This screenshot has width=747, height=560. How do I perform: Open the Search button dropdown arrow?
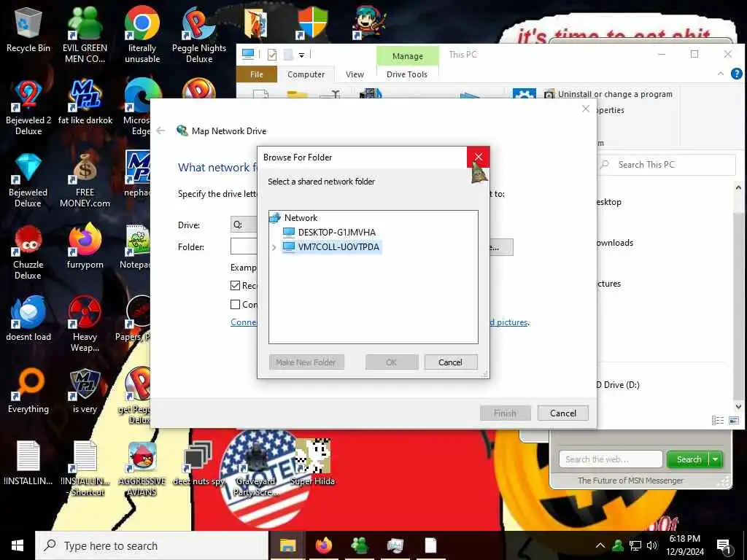click(716, 459)
